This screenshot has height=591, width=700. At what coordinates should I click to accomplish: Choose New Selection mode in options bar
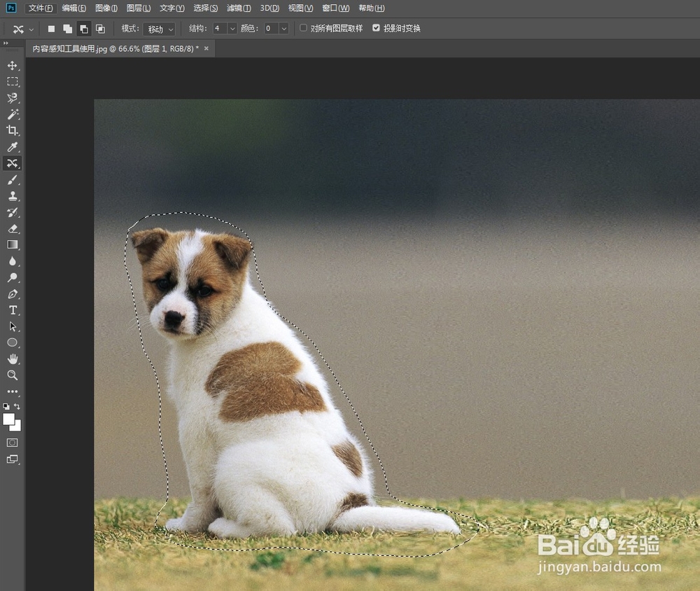[51, 29]
